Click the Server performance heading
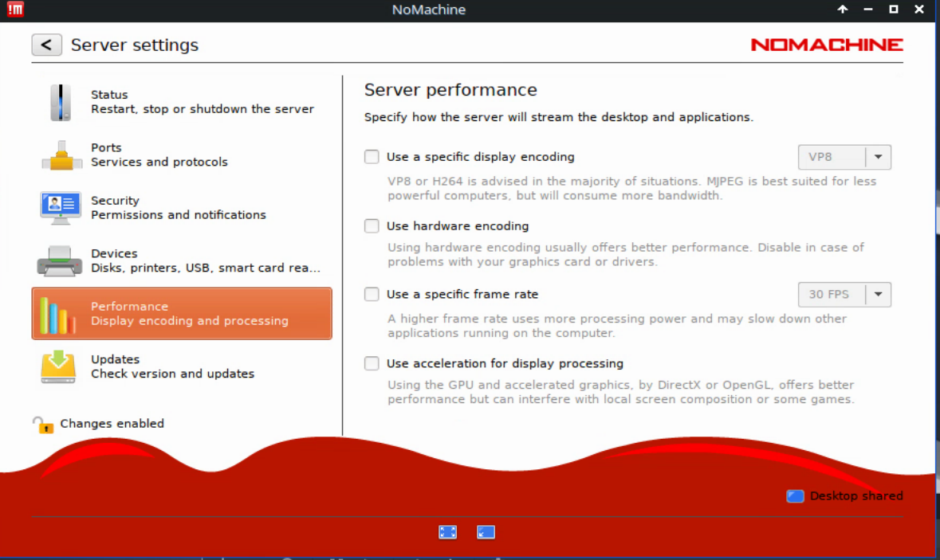940x560 pixels. click(x=450, y=90)
